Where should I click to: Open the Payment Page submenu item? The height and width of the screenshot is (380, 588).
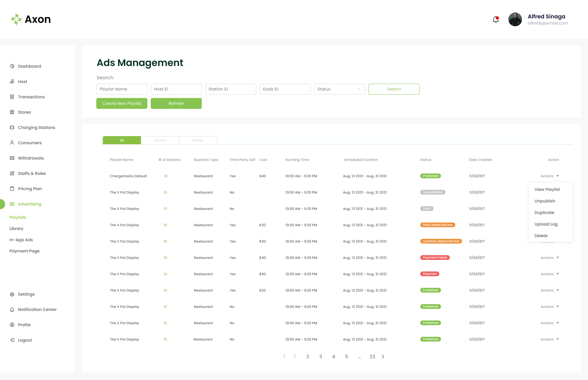(x=24, y=251)
